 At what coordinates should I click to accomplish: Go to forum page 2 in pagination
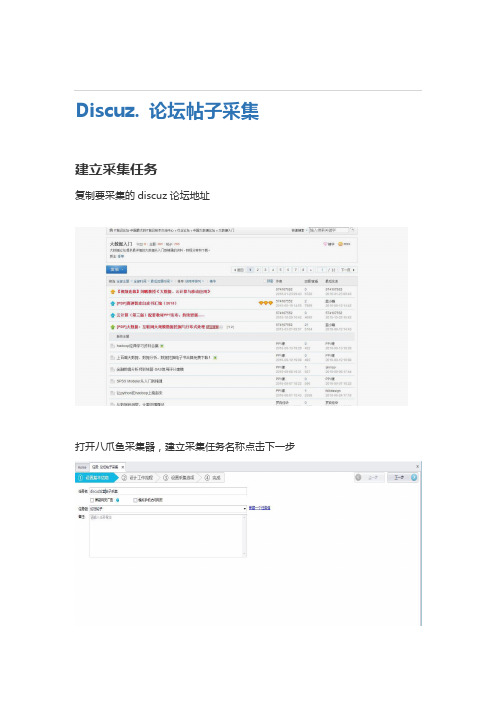click(257, 270)
